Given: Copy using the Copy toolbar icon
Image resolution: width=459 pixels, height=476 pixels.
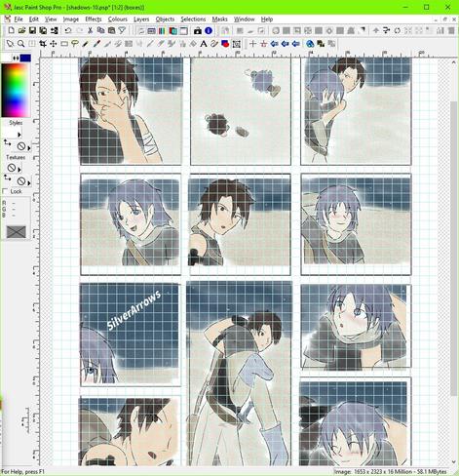Looking at the screenshot, I should 101,30.
